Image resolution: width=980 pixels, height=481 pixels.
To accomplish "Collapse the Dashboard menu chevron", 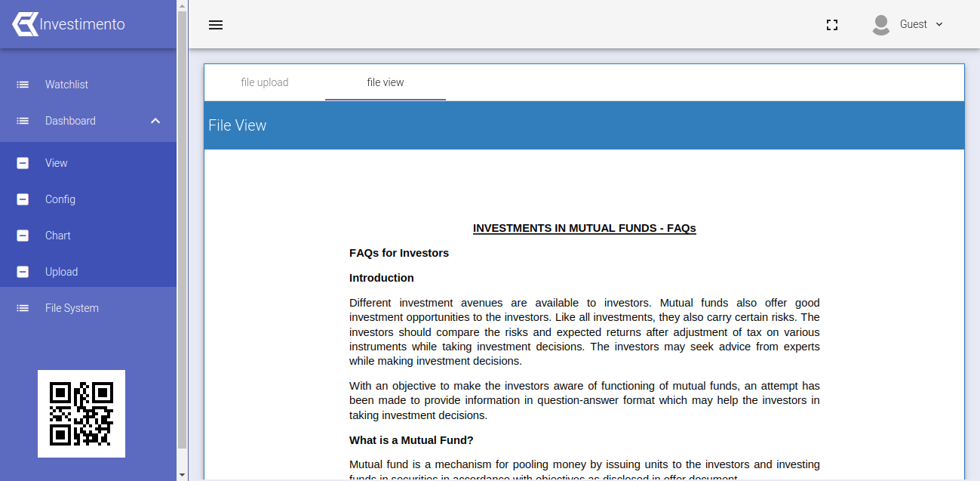I will coord(155,121).
